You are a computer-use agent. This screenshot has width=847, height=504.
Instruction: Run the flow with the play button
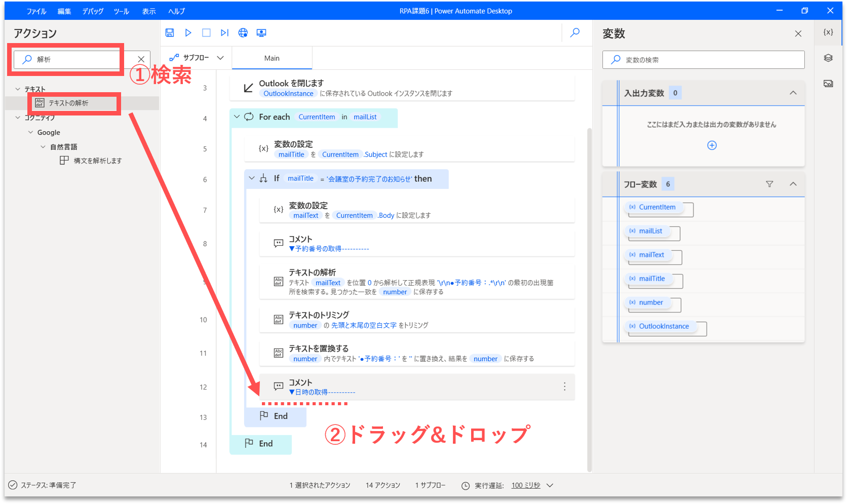(188, 33)
